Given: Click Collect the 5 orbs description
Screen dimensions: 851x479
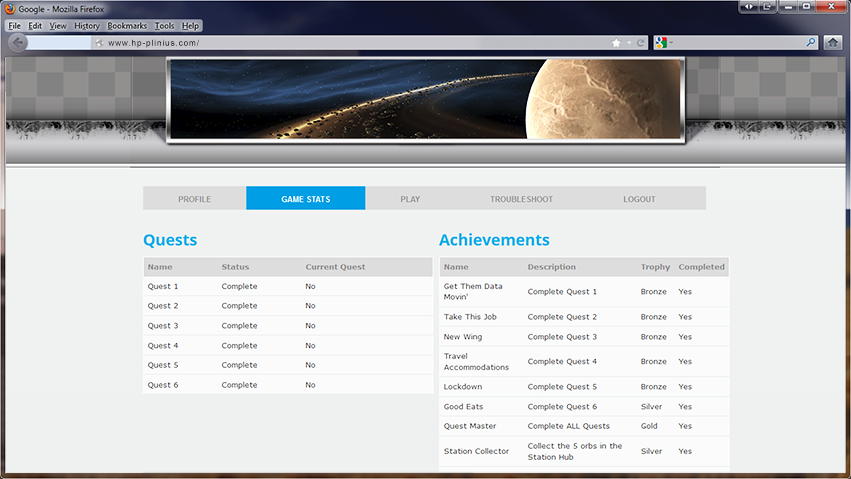Looking at the screenshot, I should tap(575, 451).
